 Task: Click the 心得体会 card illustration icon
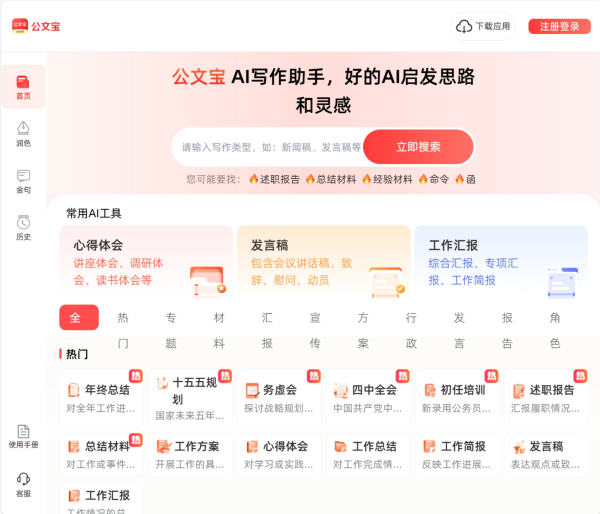click(208, 282)
